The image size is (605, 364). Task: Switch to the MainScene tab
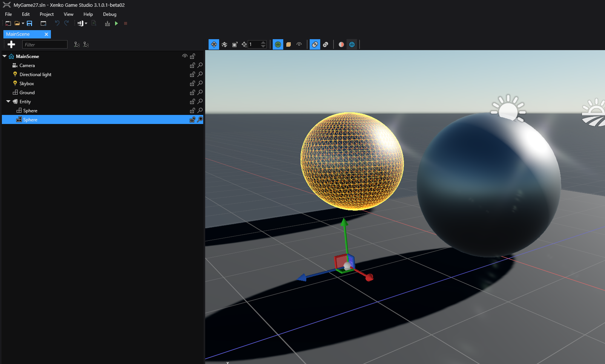pos(18,34)
